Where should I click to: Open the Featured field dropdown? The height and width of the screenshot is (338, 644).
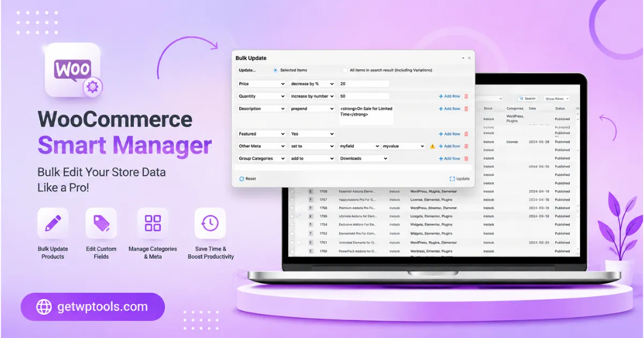(262, 134)
